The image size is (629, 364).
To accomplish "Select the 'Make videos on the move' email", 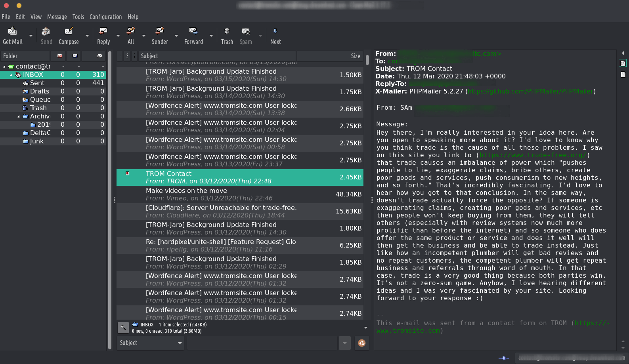I will click(x=239, y=194).
